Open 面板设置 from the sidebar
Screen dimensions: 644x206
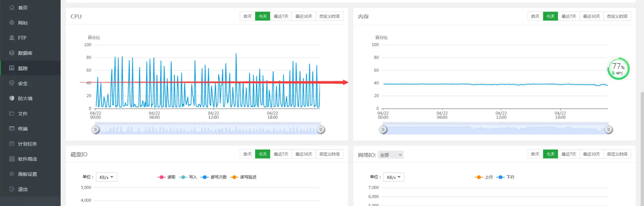pyautogui.click(x=30, y=174)
